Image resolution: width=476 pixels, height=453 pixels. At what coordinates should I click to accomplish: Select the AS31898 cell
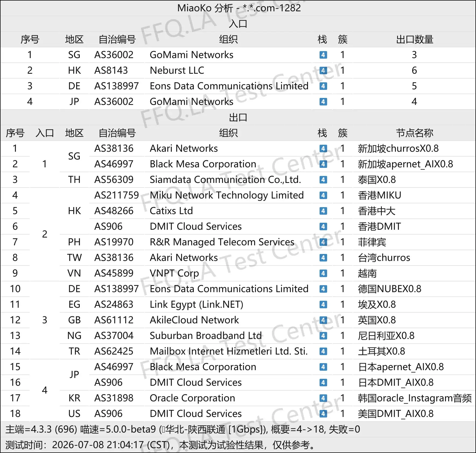coord(114,398)
